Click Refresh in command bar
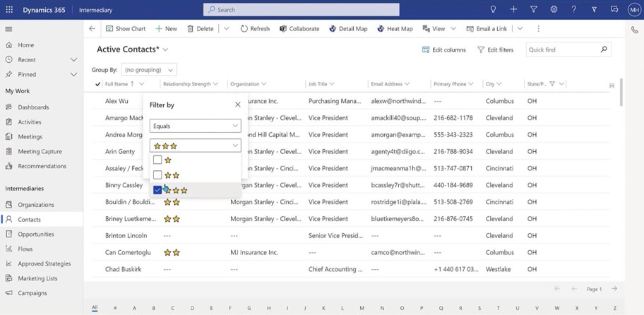The image size is (644, 315). pyautogui.click(x=255, y=29)
